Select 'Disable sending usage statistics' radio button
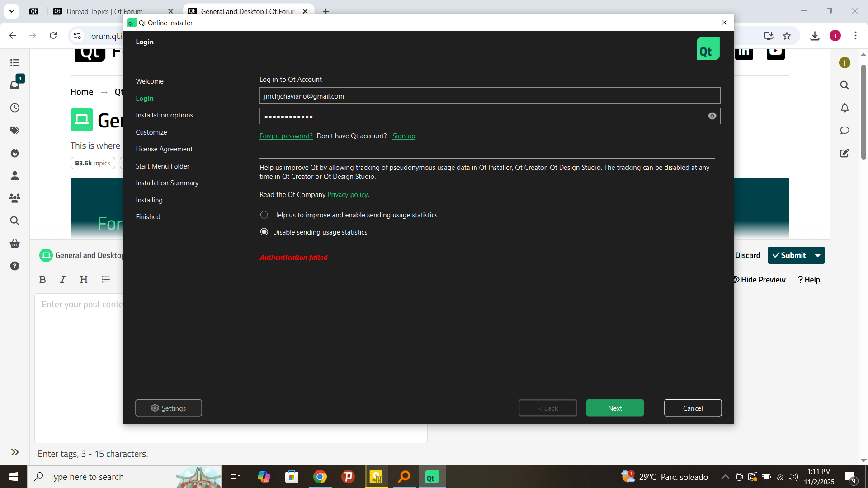This screenshot has height=488, width=868. point(264,232)
